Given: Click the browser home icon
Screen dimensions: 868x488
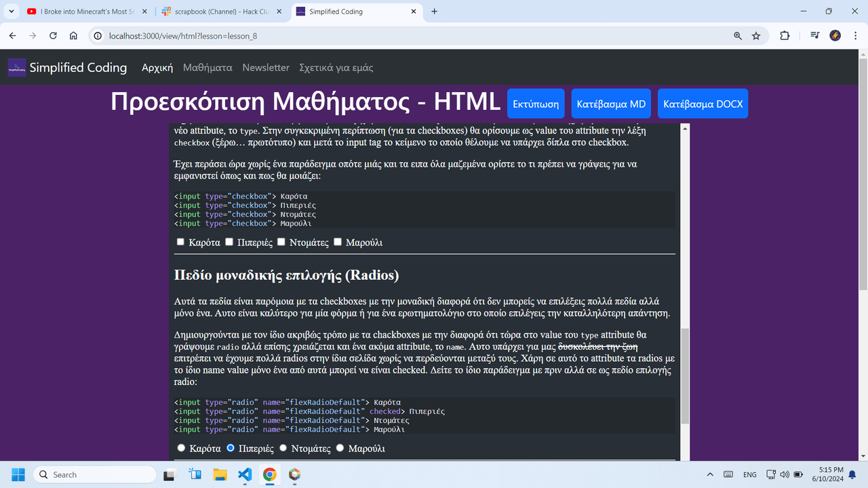Looking at the screenshot, I should click(x=73, y=36).
